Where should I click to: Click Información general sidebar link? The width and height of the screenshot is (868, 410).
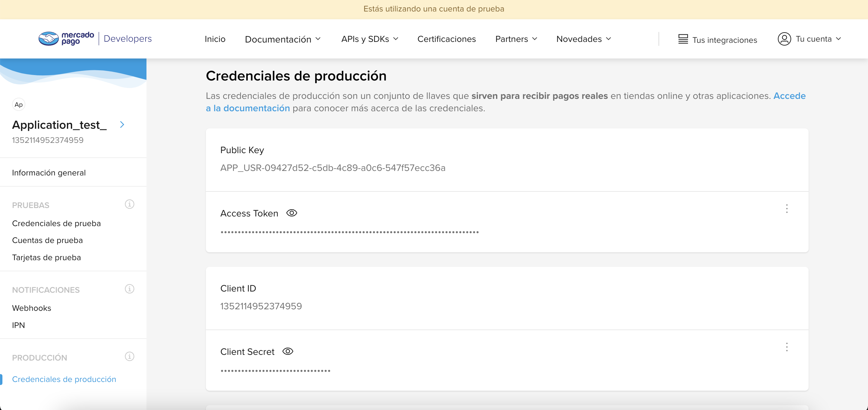point(48,172)
